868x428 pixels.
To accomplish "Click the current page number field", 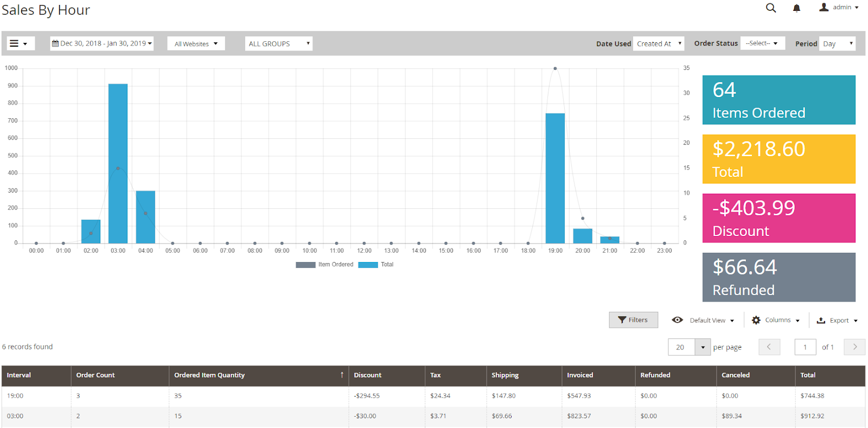I will 805,347.
